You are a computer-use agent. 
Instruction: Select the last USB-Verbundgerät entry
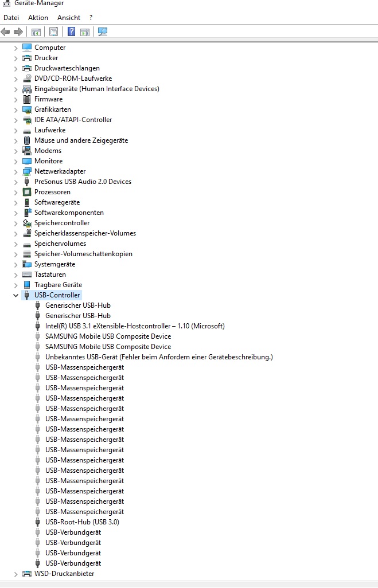tap(73, 563)
